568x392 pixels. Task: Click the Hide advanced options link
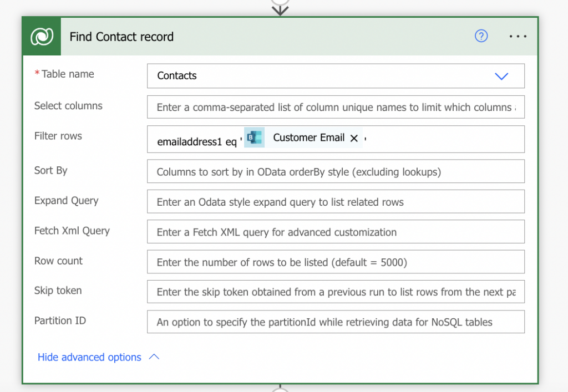pos(89,357)
